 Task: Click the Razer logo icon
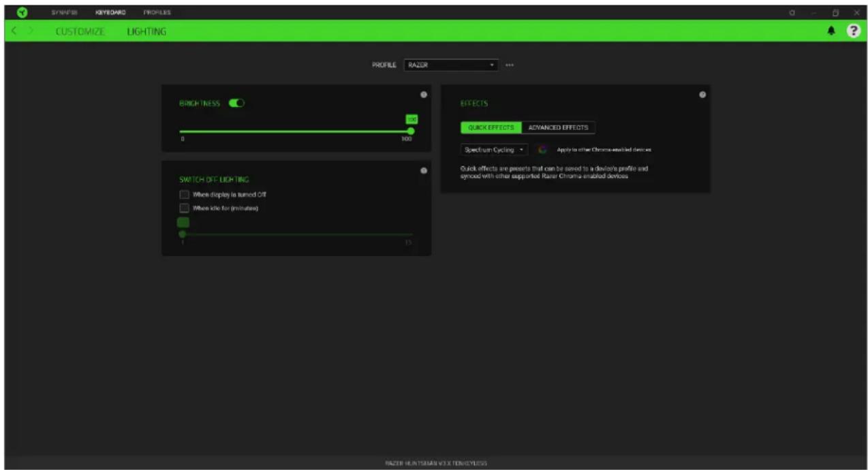(22, 12)
